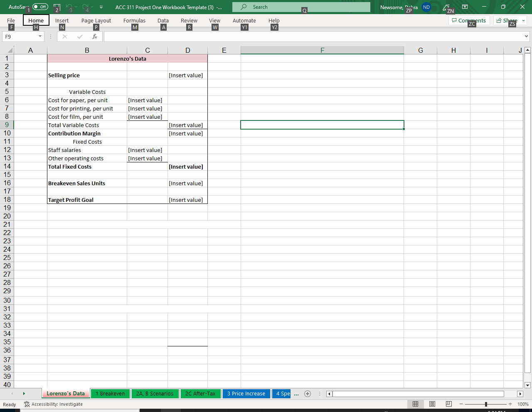The height and width of the screenshot is (412, 532).
Task: Click the horizontal scrollbar right arrow
Action: pos(520,394)
